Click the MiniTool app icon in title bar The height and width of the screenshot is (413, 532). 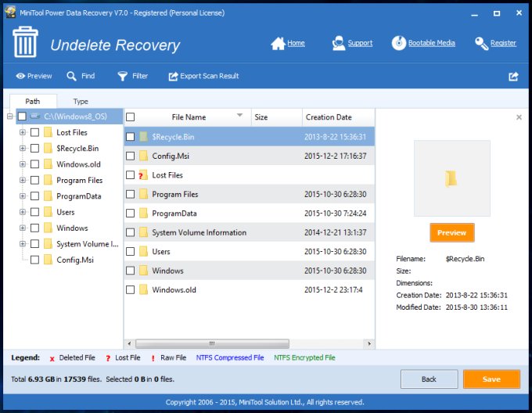coord(10,13)
